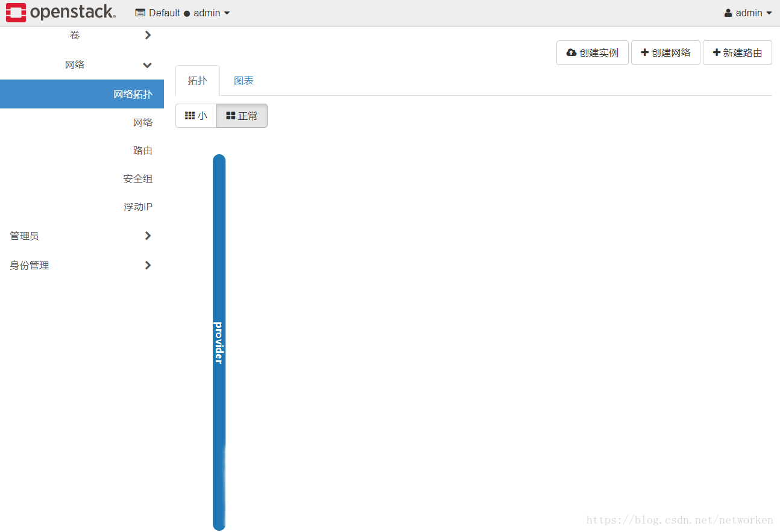
Task: Click the blue provider network bar
Action: click(219, 337)
